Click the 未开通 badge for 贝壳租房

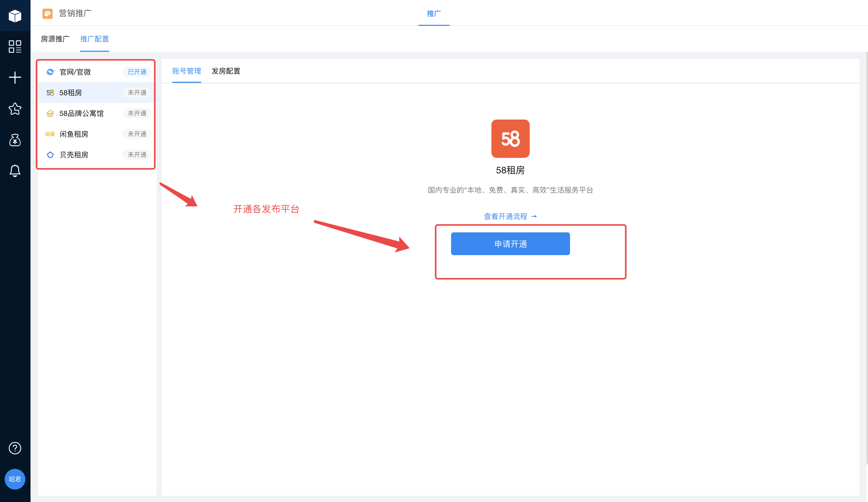tap(137, 154)
